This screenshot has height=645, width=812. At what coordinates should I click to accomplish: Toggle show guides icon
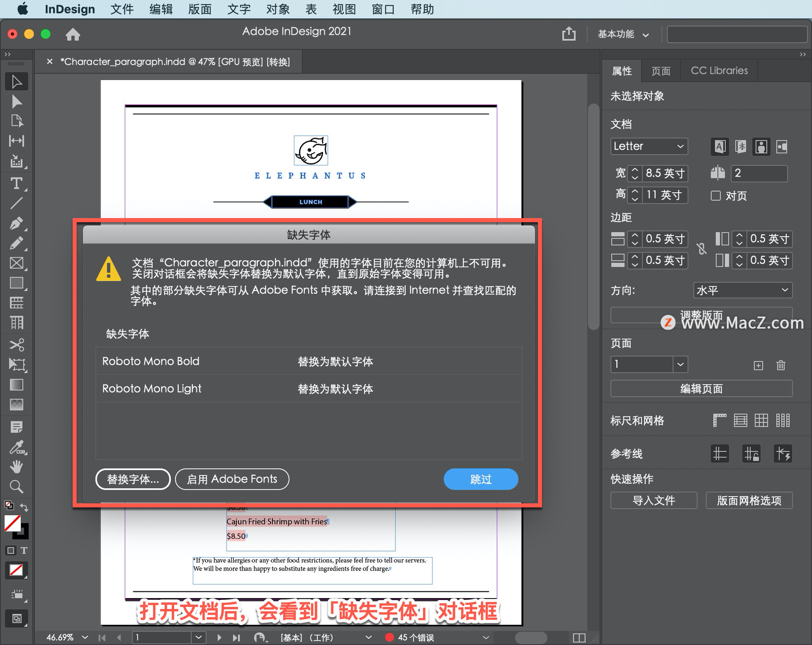pos(720,454)
